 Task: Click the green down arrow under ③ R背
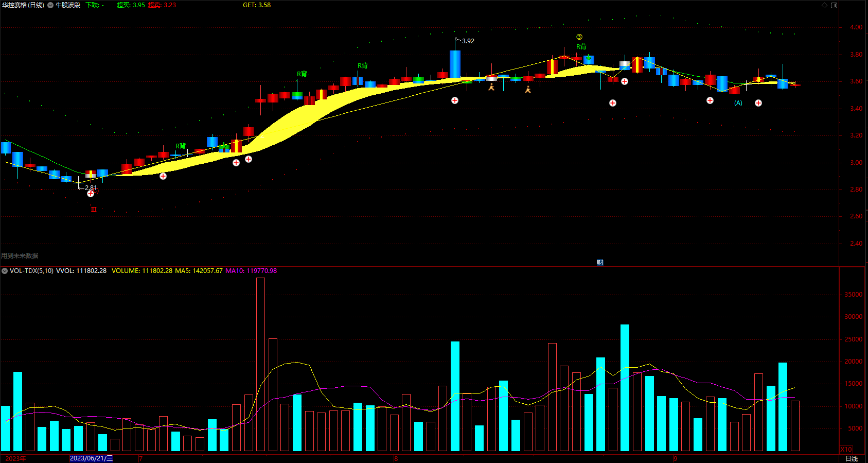588,58
